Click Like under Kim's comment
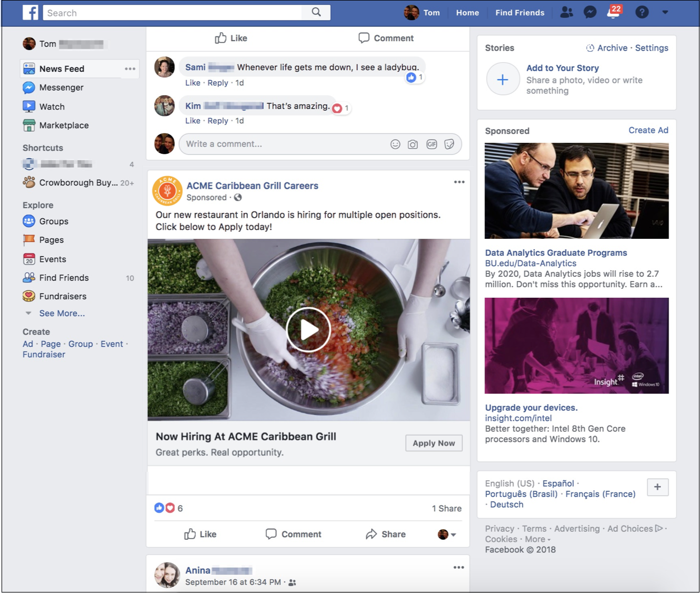The height and width of the screenshot is (593, 700). coord(193,121)
